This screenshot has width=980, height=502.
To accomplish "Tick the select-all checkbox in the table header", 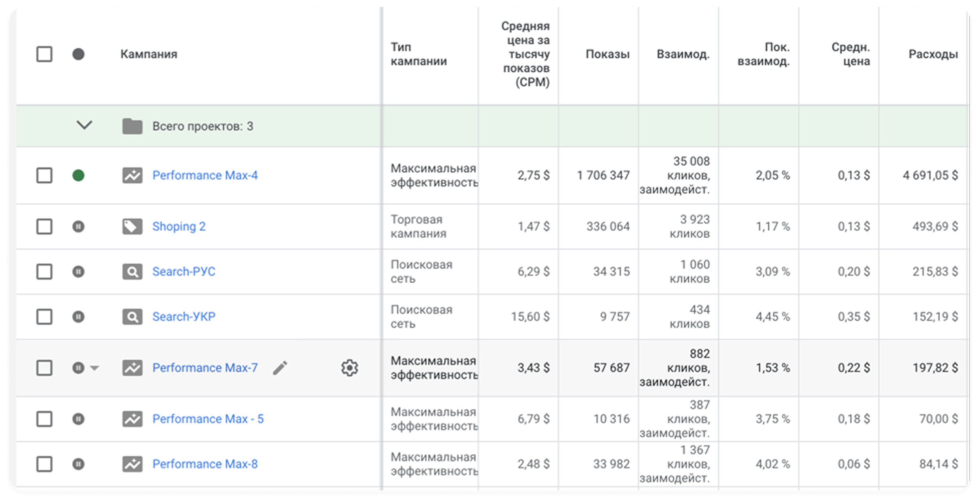I will pos(44,54).
